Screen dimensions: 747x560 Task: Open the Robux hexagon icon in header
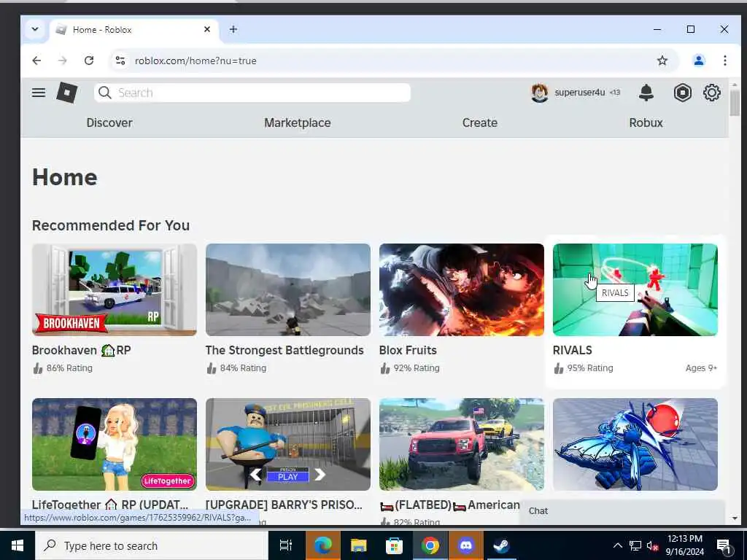pos(682,93)
